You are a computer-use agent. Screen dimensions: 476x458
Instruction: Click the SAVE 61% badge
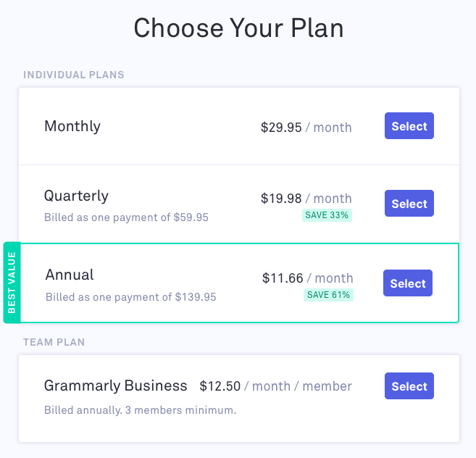[x=328, y=295]
